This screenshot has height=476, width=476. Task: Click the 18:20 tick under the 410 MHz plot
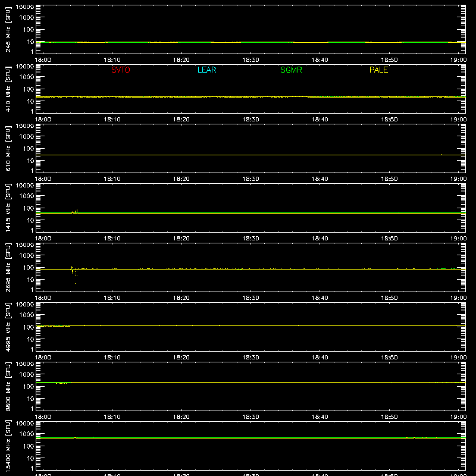[x=181, y=120]
